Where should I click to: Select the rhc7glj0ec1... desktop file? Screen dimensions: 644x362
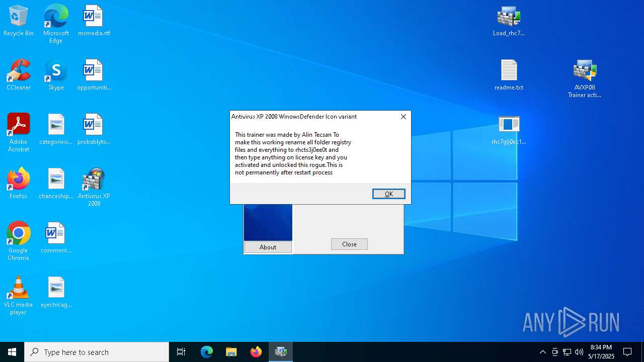509,130
